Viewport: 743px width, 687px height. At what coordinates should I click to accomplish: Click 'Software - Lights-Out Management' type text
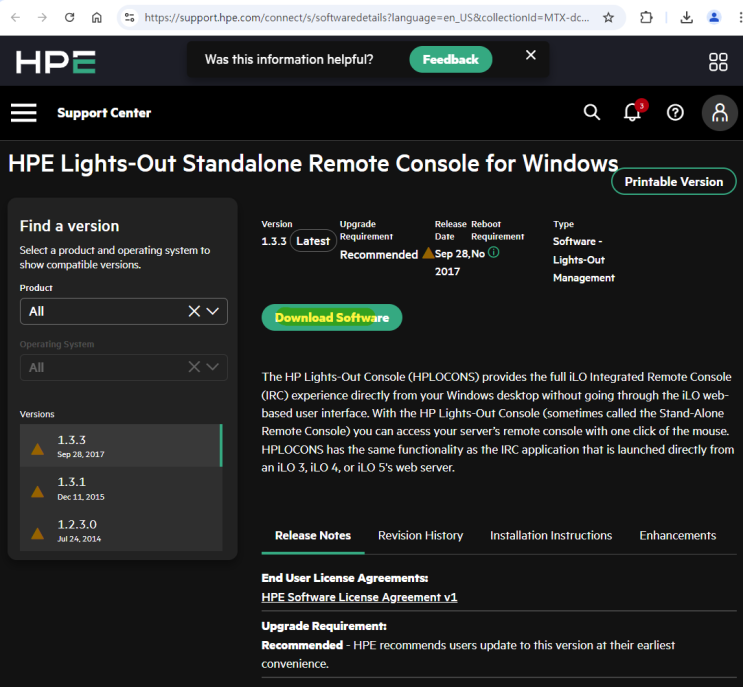pyautogui.click(x=584, y=259)
